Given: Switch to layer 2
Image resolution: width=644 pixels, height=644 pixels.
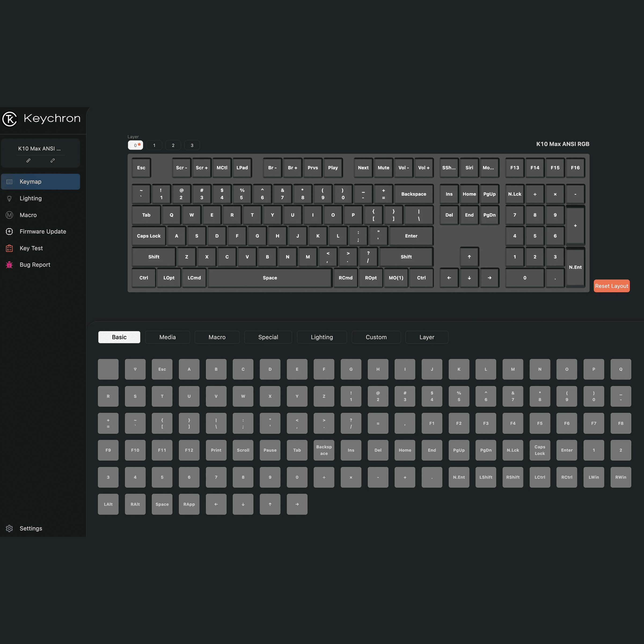Looking at the screenshot, I should pos(173,145).
